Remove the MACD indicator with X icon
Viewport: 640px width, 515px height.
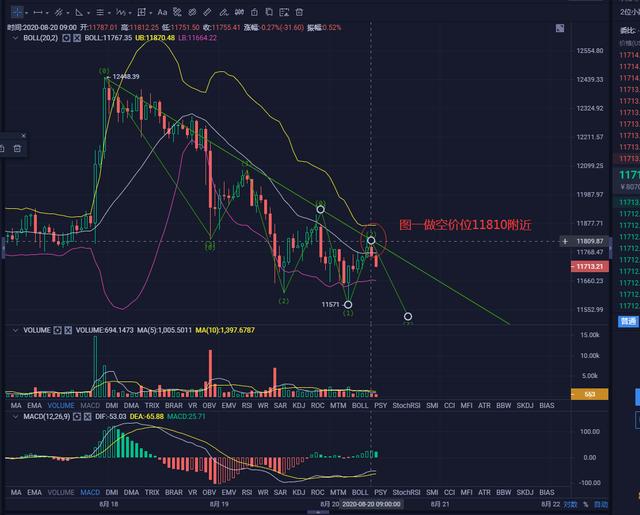tap(87, 417)
